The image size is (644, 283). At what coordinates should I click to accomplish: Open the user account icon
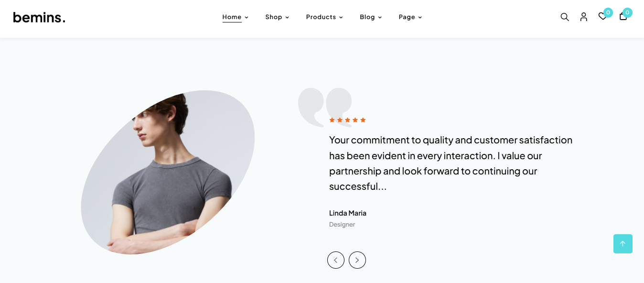point(584,17)
